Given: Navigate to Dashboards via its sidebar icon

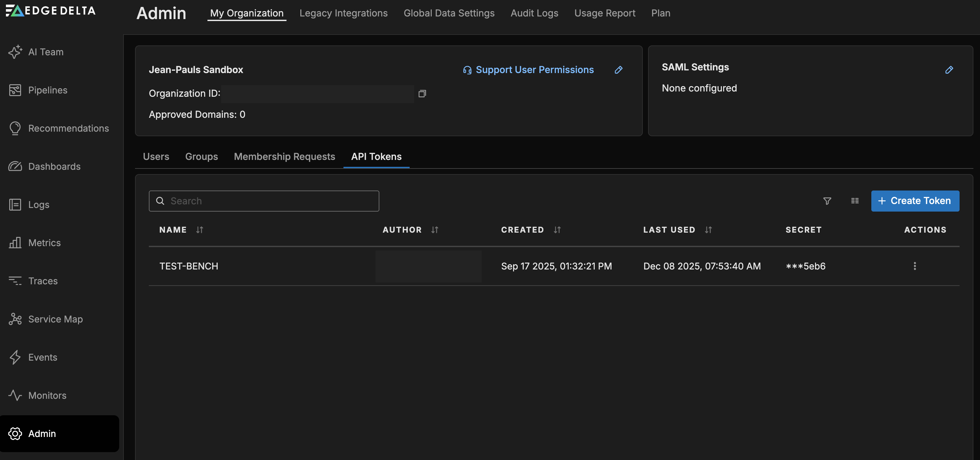Looking at the screenshot, I should (x=15, y=166).
